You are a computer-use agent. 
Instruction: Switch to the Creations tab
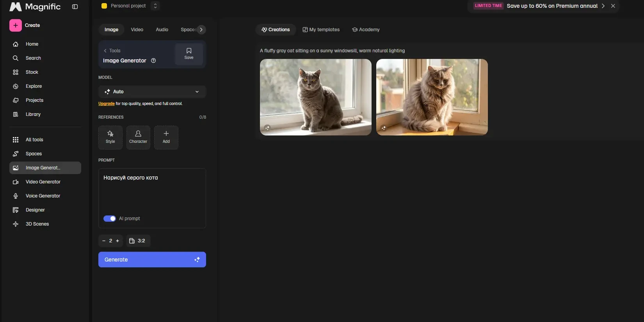coord(276,30)
